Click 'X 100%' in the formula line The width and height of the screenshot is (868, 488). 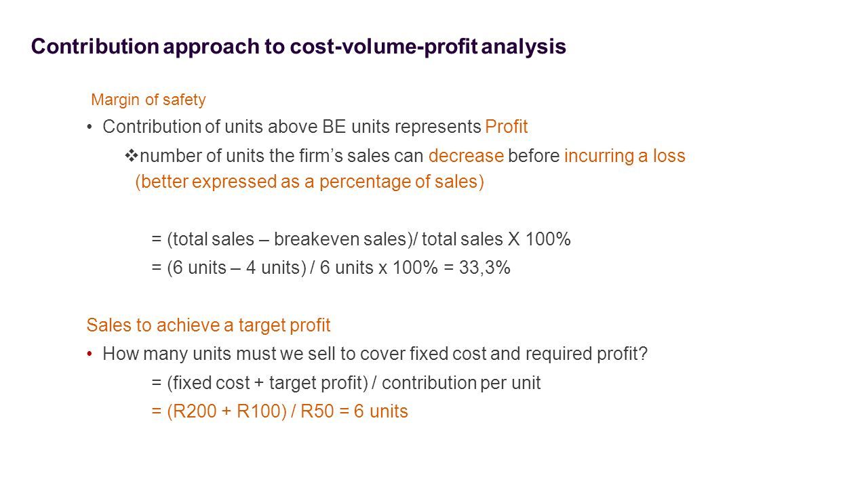(539, 239)
